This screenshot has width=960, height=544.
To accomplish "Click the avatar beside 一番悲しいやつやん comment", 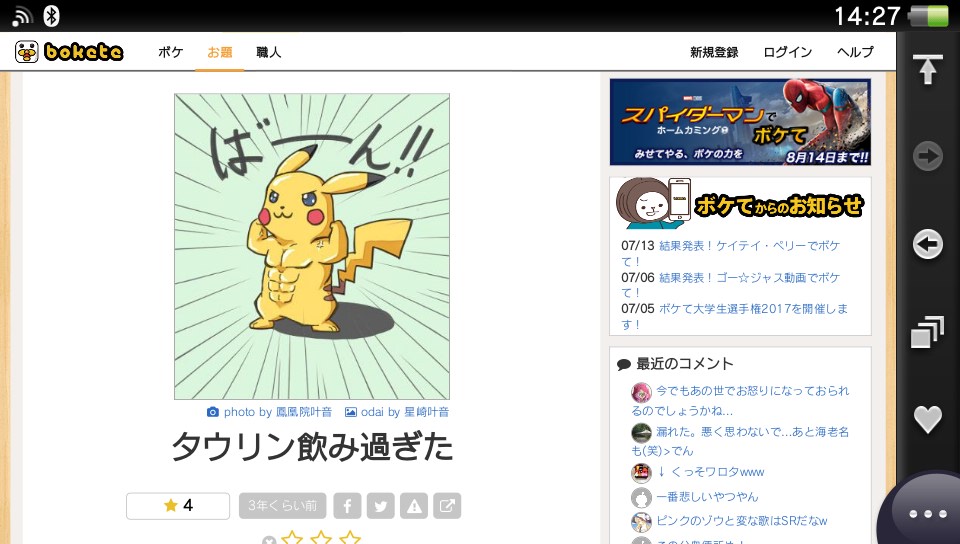I will click(x=641, y=497).
